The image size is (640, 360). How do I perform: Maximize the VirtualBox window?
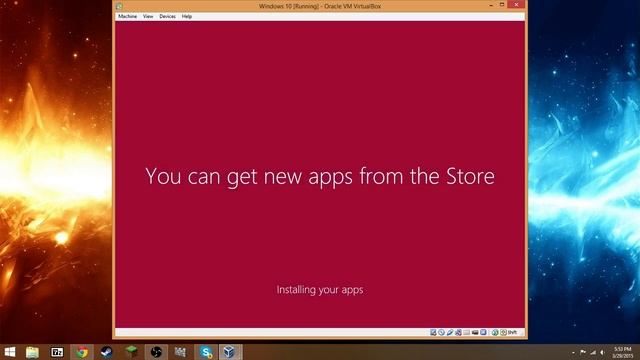[x=502, y=5]
